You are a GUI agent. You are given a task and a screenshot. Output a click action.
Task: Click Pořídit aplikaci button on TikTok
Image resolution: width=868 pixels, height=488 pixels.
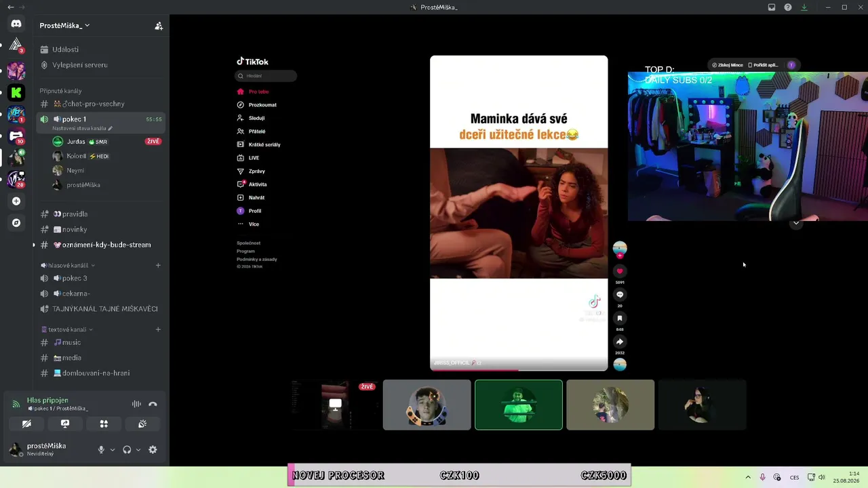[x=763, y=65]
